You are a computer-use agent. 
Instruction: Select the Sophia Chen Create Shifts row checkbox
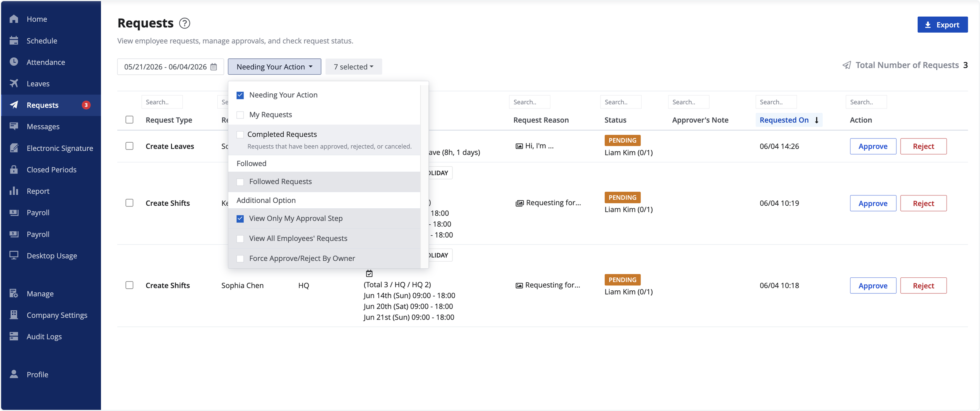(130, 285)
